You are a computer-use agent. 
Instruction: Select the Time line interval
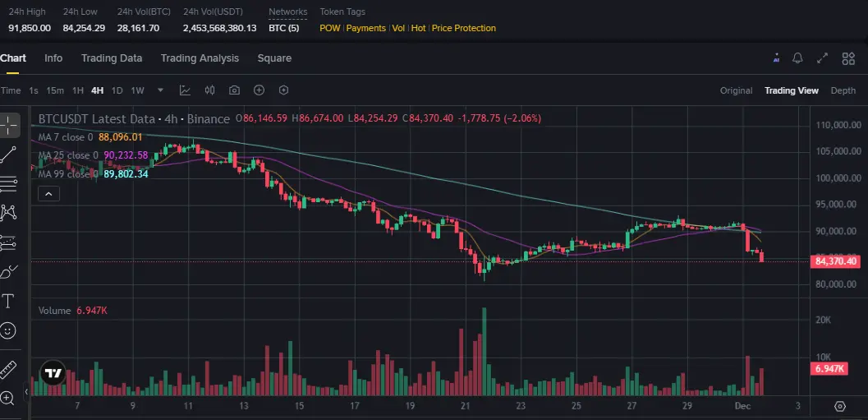click(x=11, y=90)
